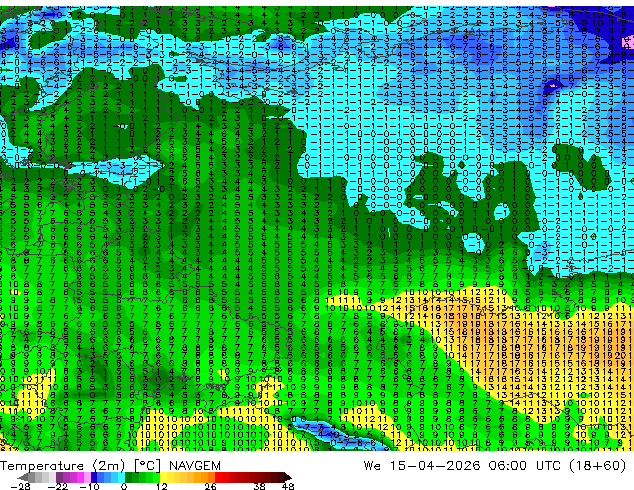
Task: Click the date '15-04-2026' in the caption
Action: [x=435, y=466]
